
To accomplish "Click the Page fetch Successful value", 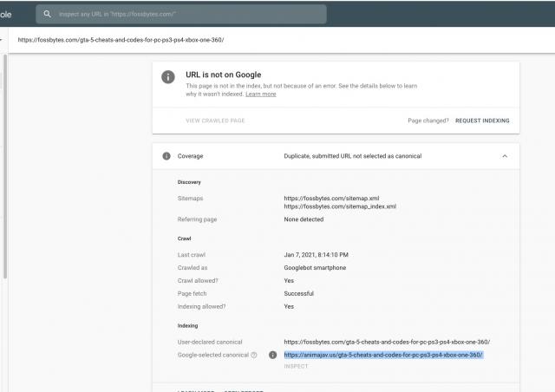I will click(298, 293).
